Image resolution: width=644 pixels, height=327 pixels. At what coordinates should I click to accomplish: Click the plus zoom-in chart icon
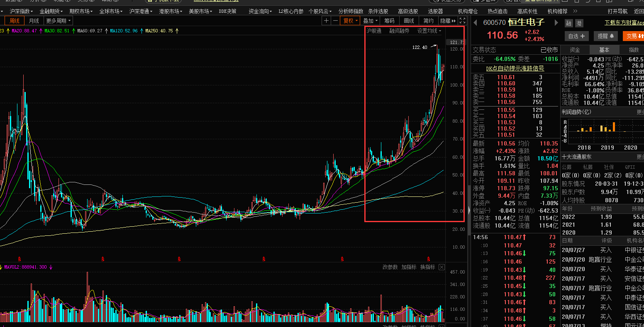click(327, 21)
